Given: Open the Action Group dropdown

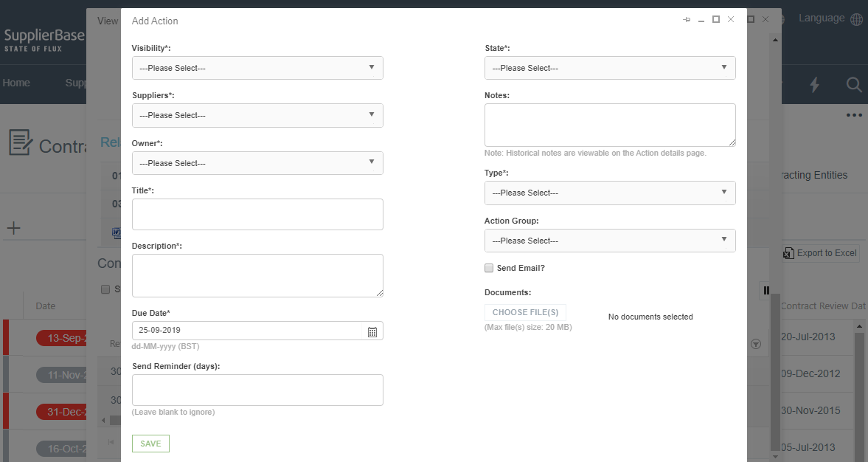Looking at the screenshot, I should pos(610,240).
